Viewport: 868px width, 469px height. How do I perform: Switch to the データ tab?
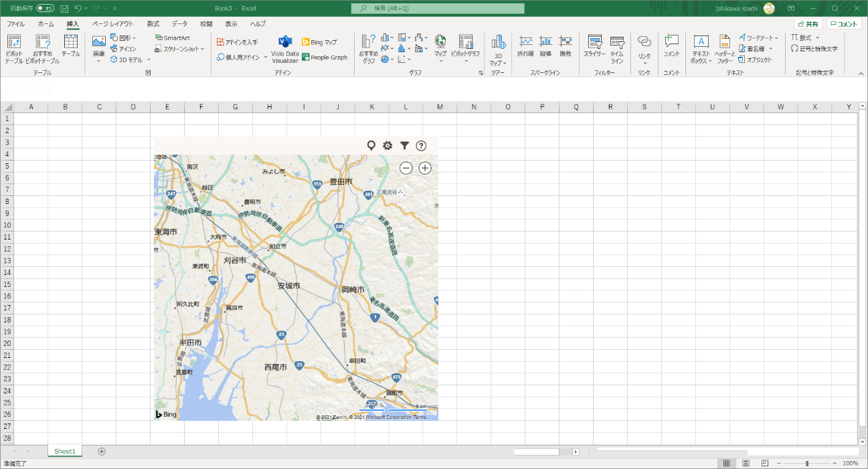point(179,23)
